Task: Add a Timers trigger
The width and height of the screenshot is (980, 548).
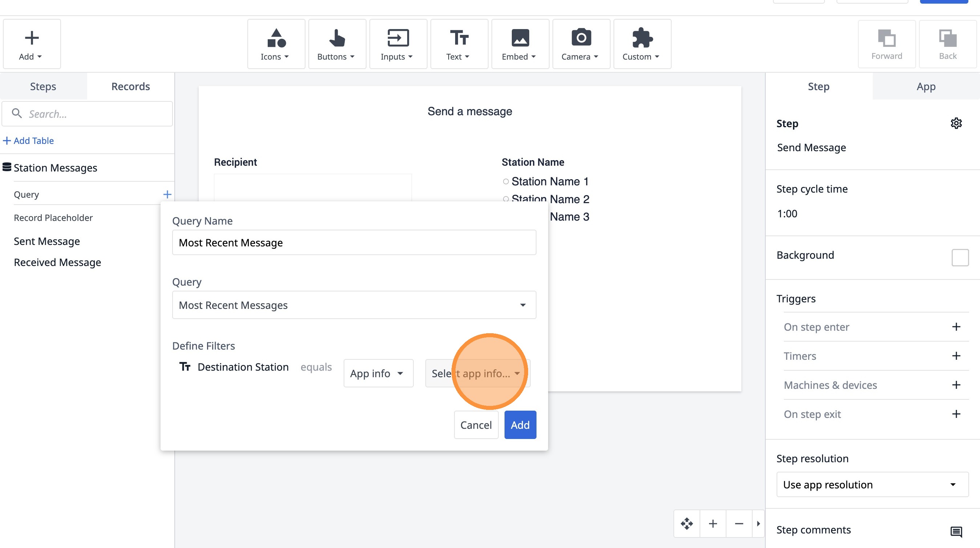Action: (956, 356)
